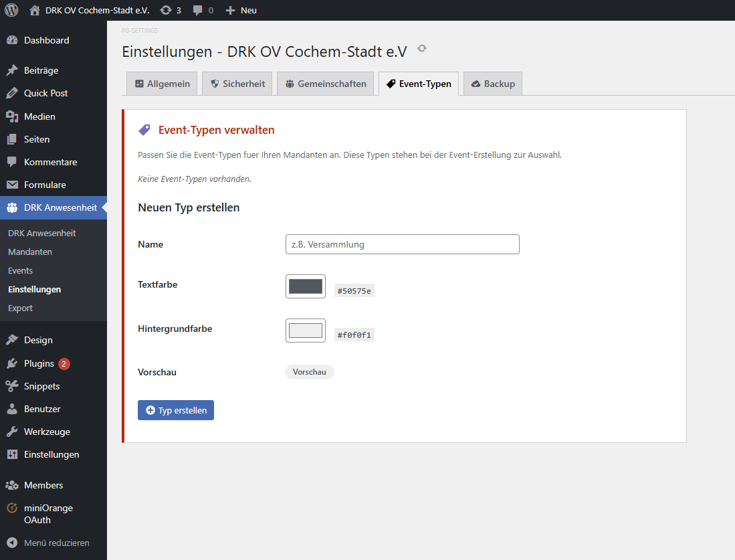Click the Keine Event-Typen vorhanden text
The height and width of the screenshot is (560, 735).
click(x=195, y=179)
